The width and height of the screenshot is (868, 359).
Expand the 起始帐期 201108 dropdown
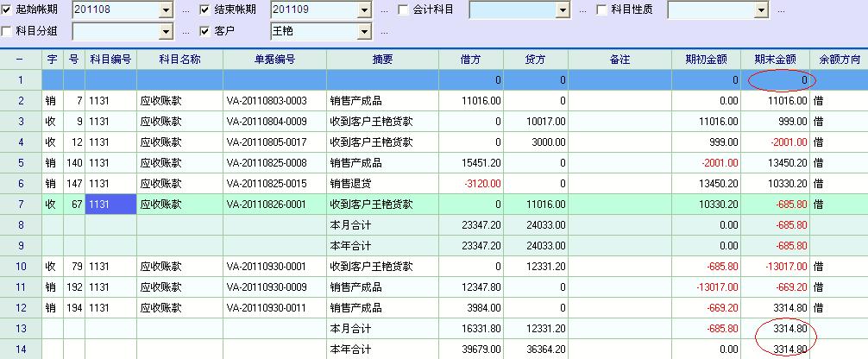166,10
